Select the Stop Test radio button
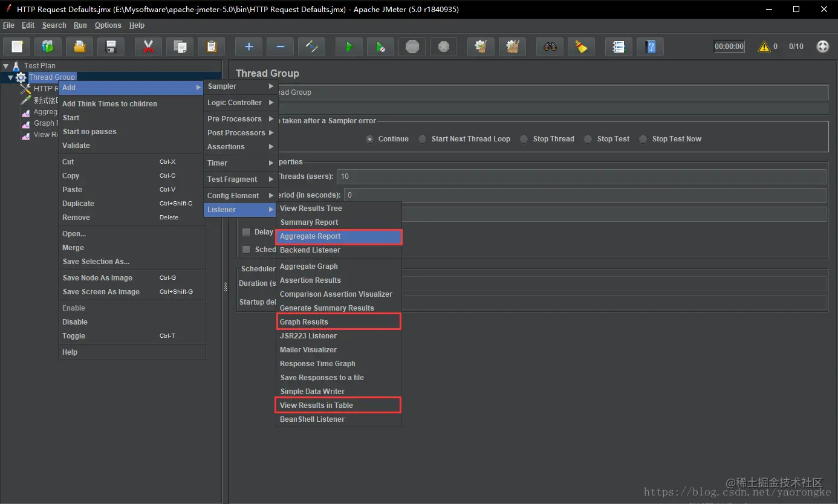The height and width of the screenshot is (504, 838). tap(588, 139)
